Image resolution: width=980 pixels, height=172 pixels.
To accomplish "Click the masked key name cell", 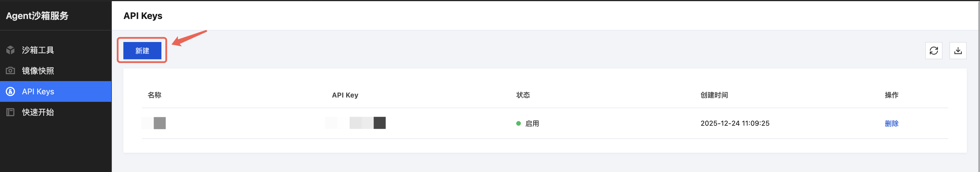I will [x=154, y=123].
